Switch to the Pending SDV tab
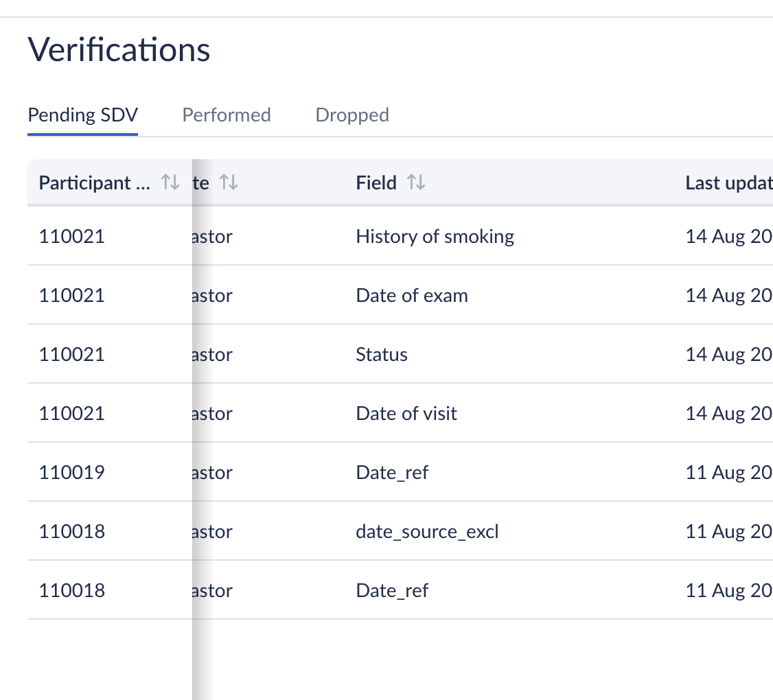This screenshot has width=773, height=700. pyautogui.click(x=82, y=115)
